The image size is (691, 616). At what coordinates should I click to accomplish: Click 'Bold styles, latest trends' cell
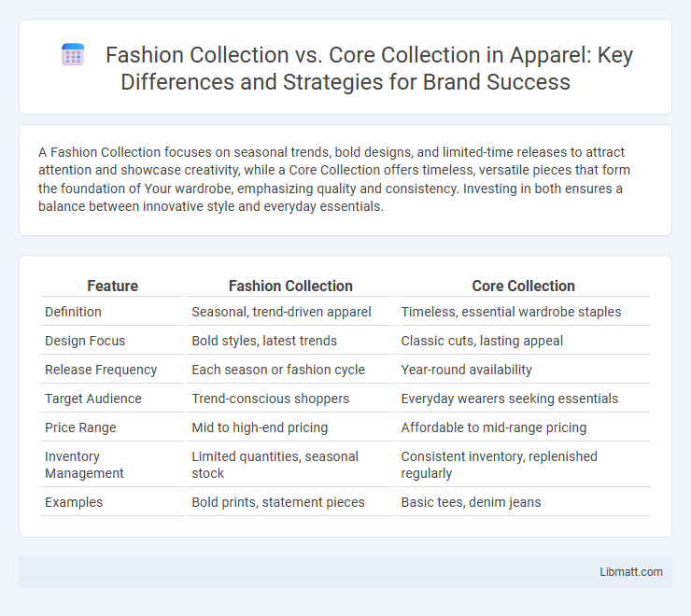[x=264, y=341]
